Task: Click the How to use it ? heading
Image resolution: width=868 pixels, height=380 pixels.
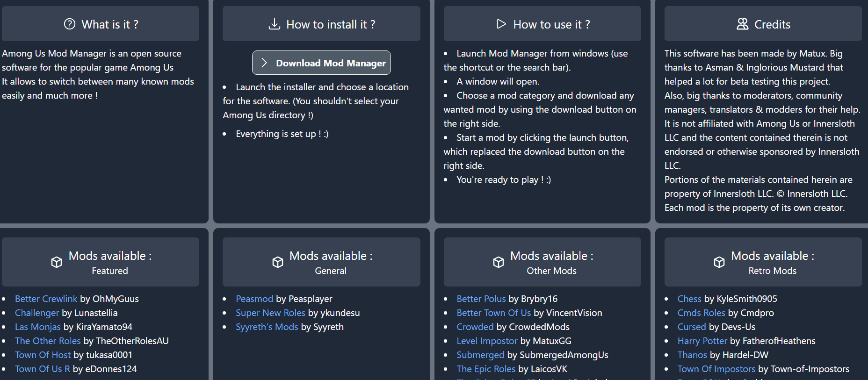Action: click(552, 24)
